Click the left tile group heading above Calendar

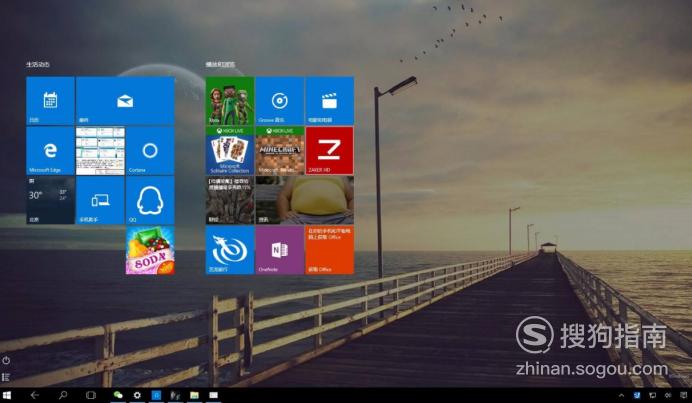pos(38,64)
